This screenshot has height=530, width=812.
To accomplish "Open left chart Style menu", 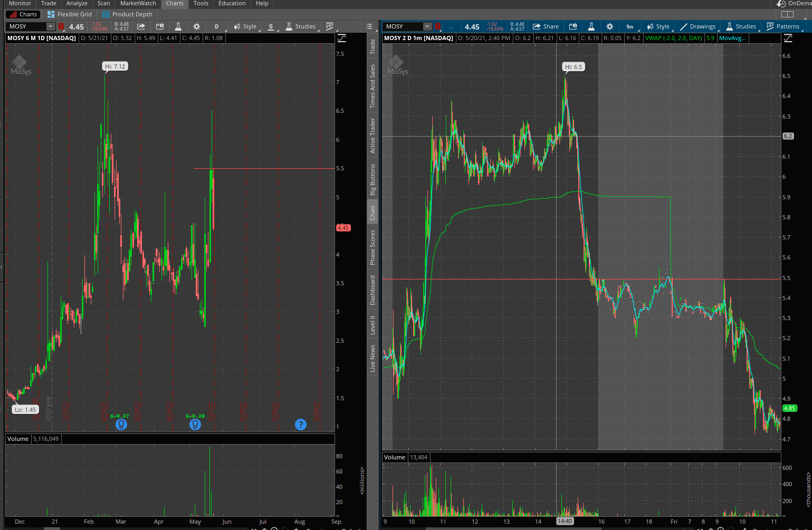I will click(245, 26).
